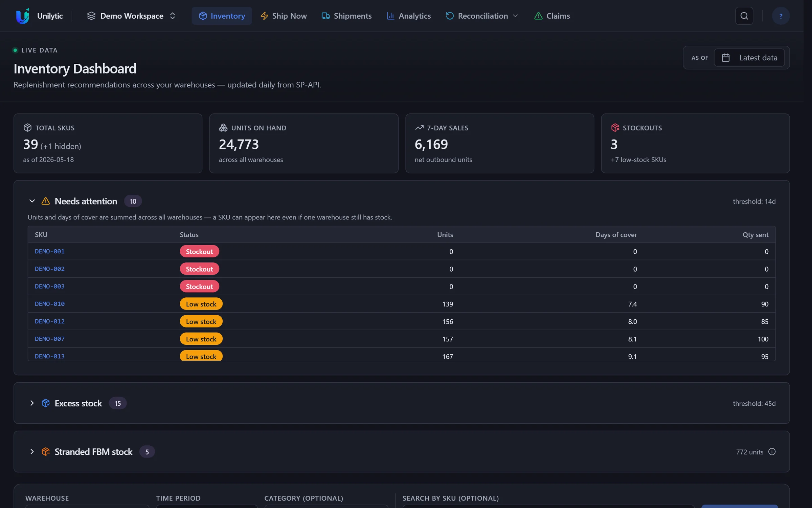This screenshot has height=508, width=812.
Task: Open the help question mark button
Action: pos(781,16)
